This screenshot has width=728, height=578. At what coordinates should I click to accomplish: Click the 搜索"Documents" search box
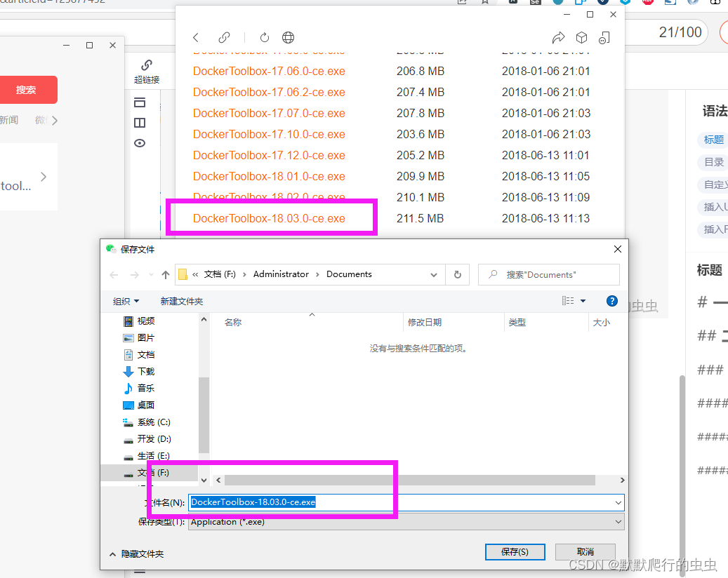[x=549, y=274]
